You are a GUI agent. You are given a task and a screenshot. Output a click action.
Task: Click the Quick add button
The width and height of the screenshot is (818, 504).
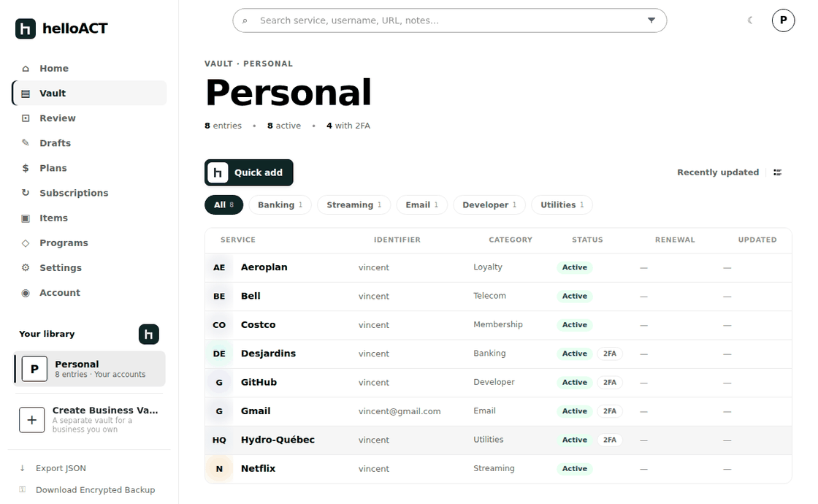tap(249, 172)
